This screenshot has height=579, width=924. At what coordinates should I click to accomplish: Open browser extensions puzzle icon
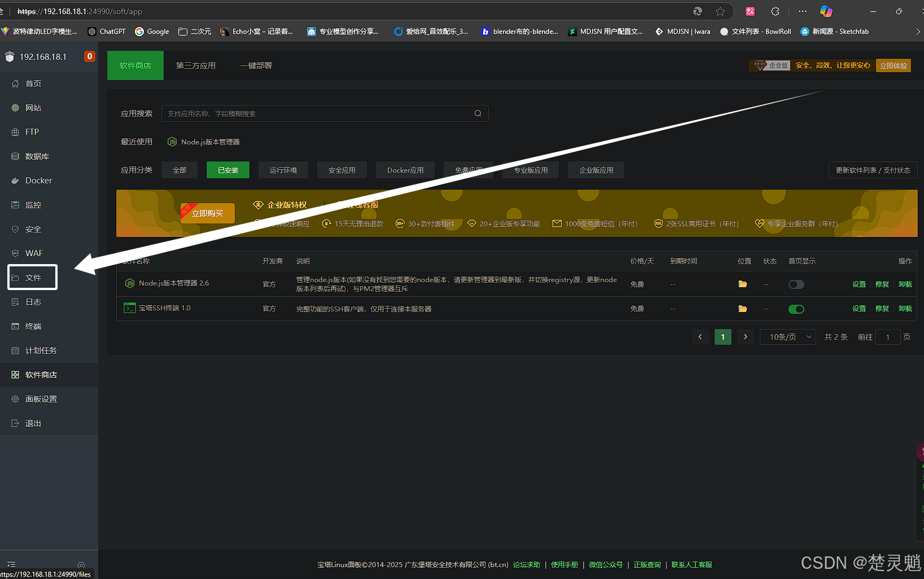776,11
